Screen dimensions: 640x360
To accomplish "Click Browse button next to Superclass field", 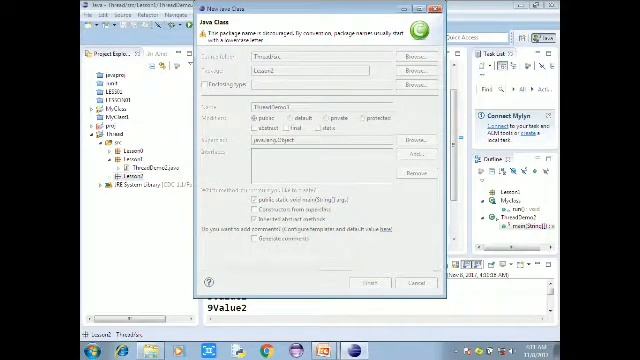I will (416, 140).
